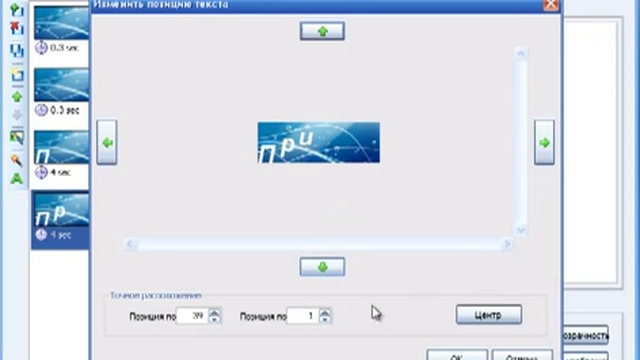Click the preview image showing the text 'при'
The image size is (640, 360).
(x=319, y=142)
